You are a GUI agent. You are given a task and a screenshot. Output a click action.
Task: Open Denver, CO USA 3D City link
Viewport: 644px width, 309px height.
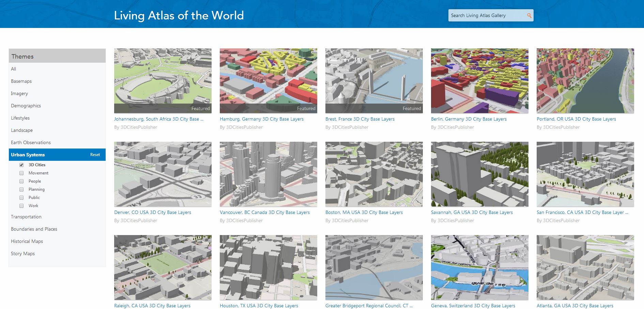(x=153, y=212)
